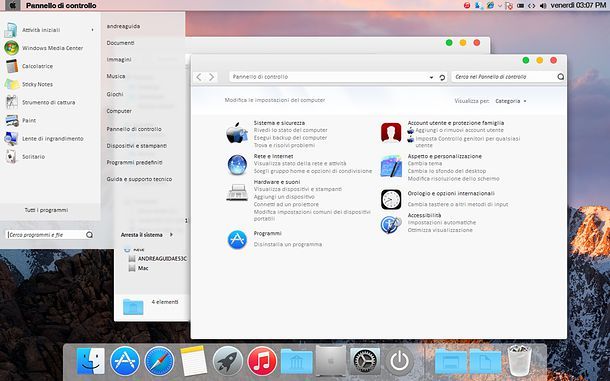Open iTunes music icon in dock
This screenshot has height=381, width=610.
(262, 361)
